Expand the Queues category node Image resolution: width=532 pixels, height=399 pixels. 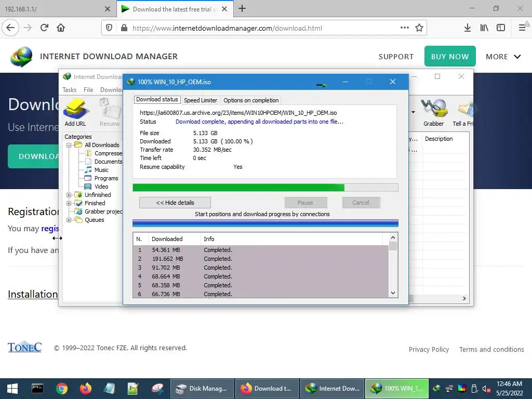pyautogui.click(x=69, y=220)
